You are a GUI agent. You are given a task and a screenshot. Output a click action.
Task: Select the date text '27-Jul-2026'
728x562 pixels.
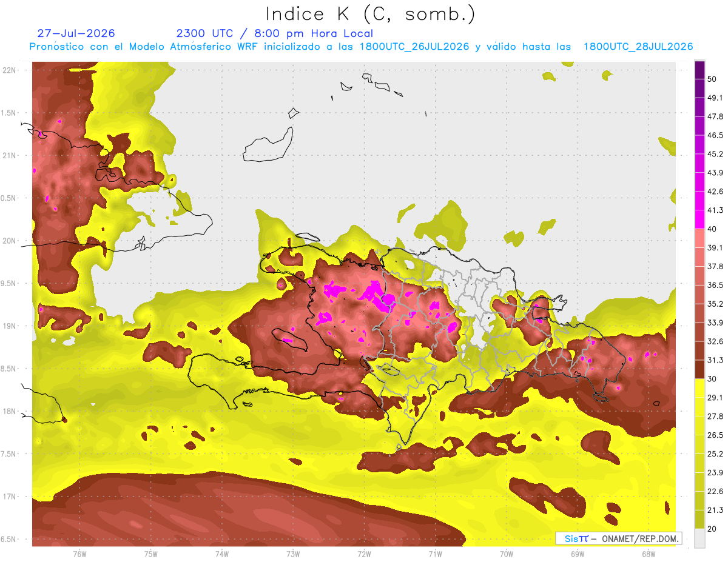point(76,33)
